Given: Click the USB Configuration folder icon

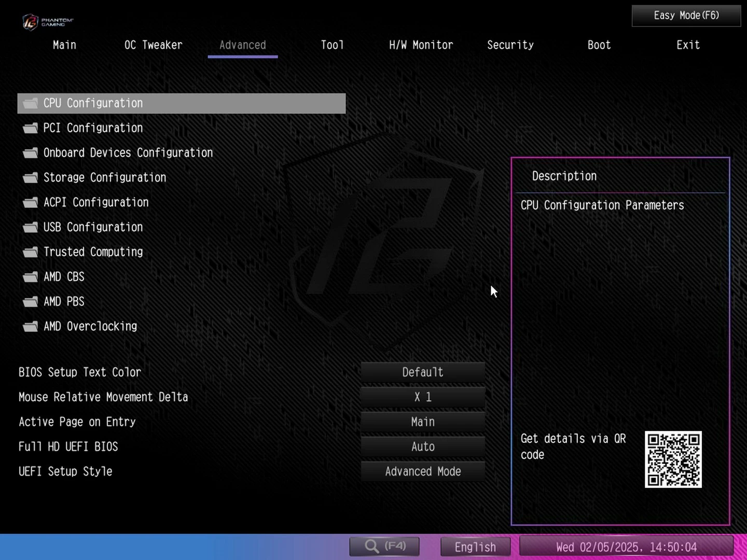Looking at the screenshot, I should pyautogui.click(x=31, y=228).
